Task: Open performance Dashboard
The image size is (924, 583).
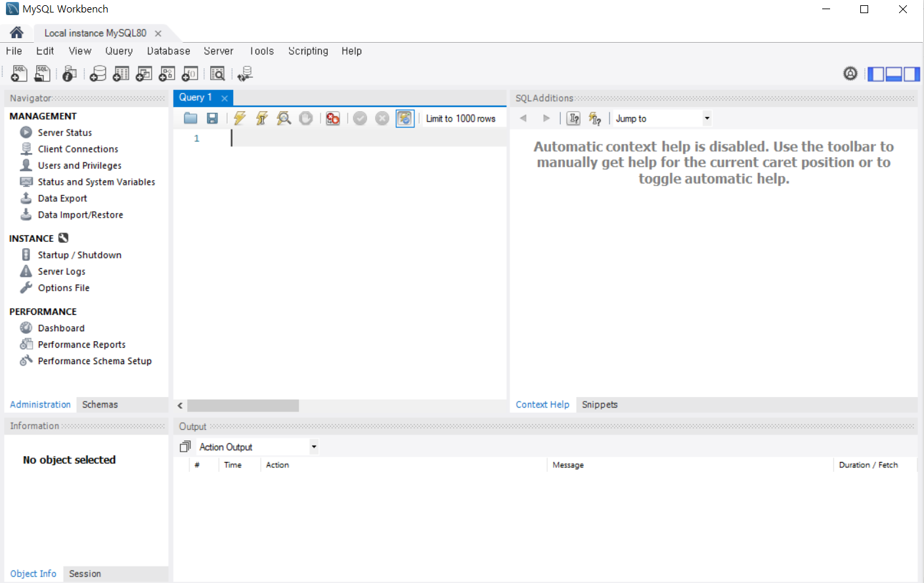Action: click(x=61, y=327)
